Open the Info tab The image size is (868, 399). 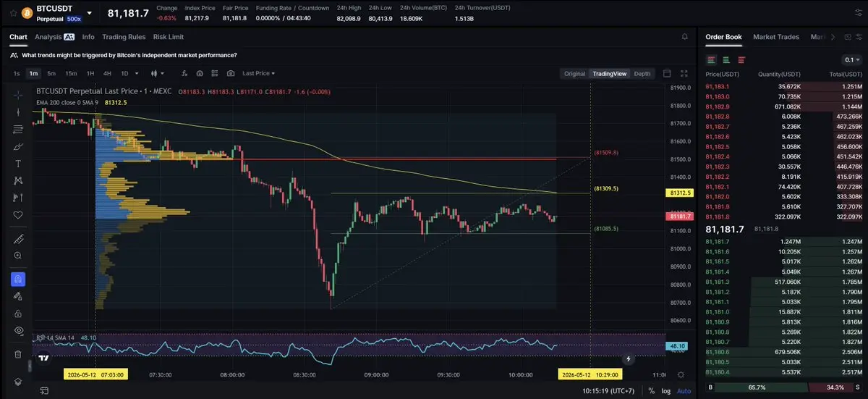coord(88,36)
